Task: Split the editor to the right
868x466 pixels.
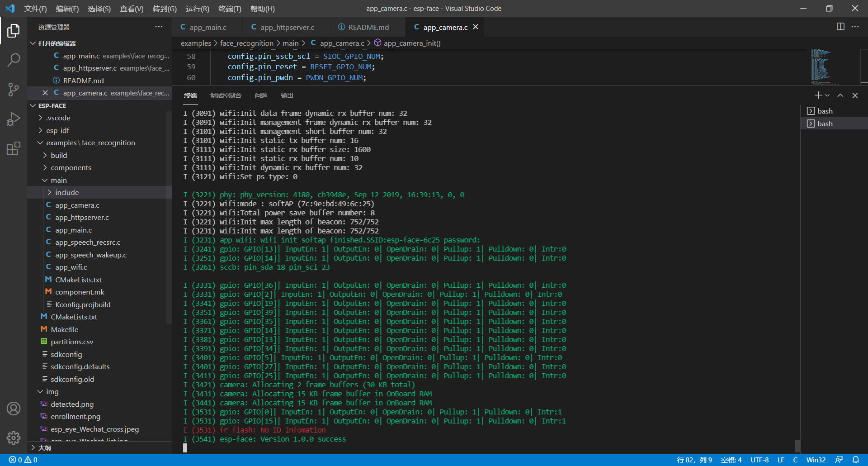Action: tap(840, 27)
